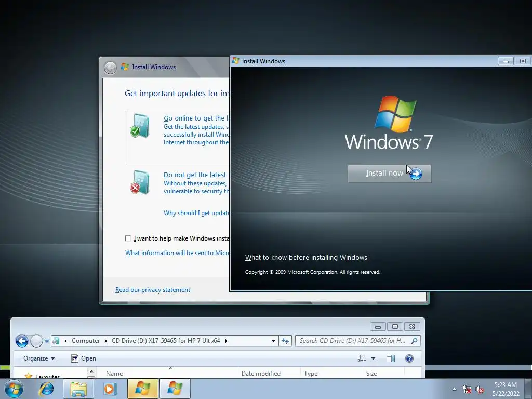Open the Organize menu
This screenshot has width=532, height=399.
pyautogui.click(x=38, y=358)
